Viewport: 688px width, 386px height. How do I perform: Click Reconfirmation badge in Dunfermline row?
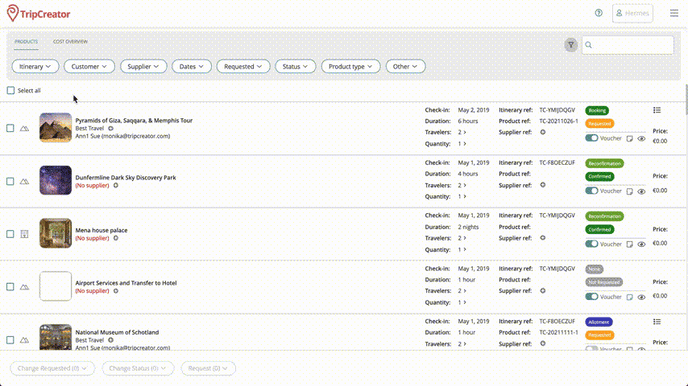(604, 164)
